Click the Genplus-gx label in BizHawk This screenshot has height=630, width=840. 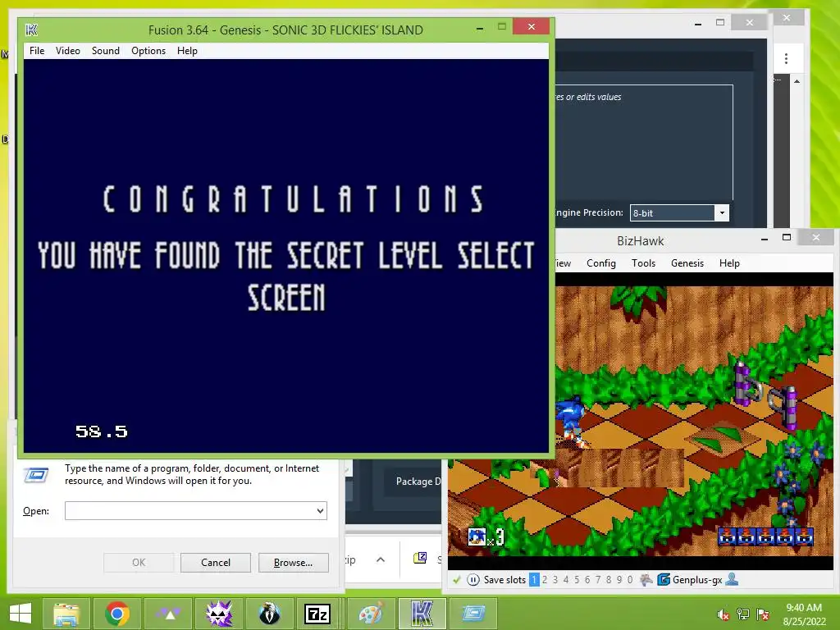click(697, 580)
